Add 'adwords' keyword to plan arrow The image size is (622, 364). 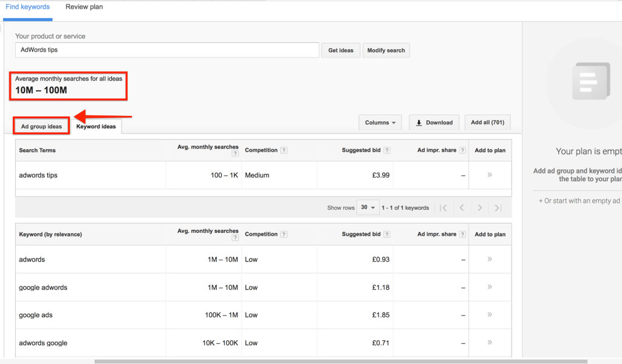(x=490, y=259)
